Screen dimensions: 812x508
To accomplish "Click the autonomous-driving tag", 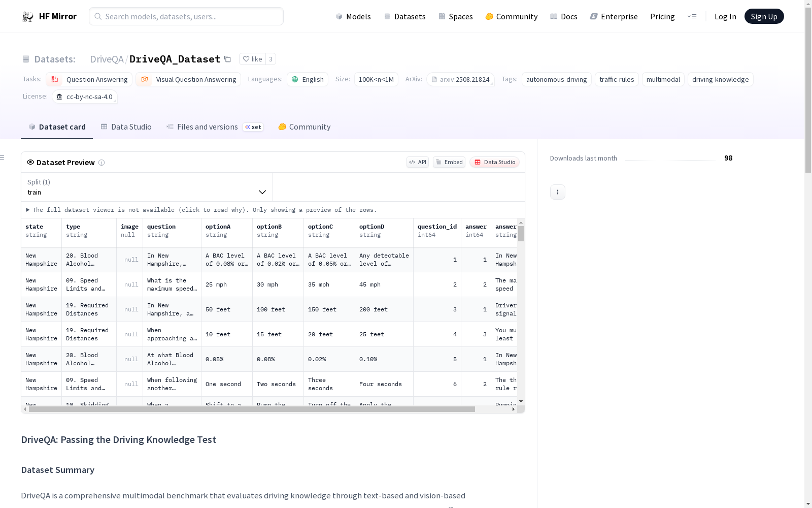I will [556, 79].
